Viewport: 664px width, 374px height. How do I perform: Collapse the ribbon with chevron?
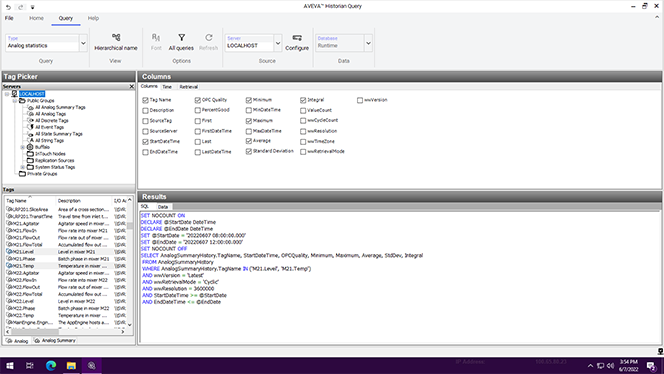point(657,17)
